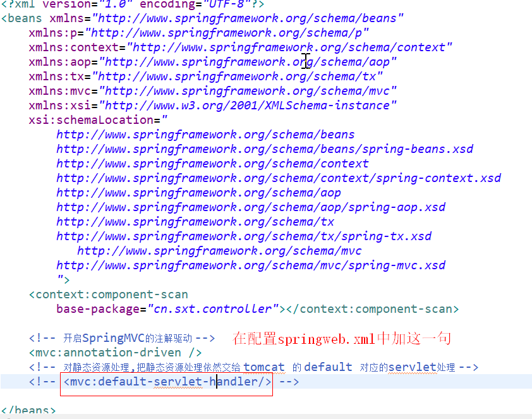
Task: Click the xmlns:tx attribute line
Action: point(205,76)
